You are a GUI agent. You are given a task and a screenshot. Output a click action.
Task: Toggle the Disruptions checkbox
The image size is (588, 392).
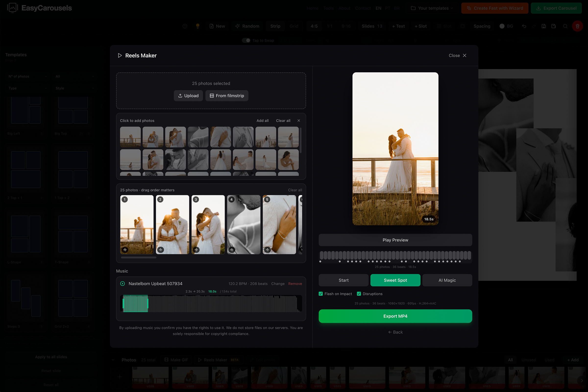click(x=359, y=294)
